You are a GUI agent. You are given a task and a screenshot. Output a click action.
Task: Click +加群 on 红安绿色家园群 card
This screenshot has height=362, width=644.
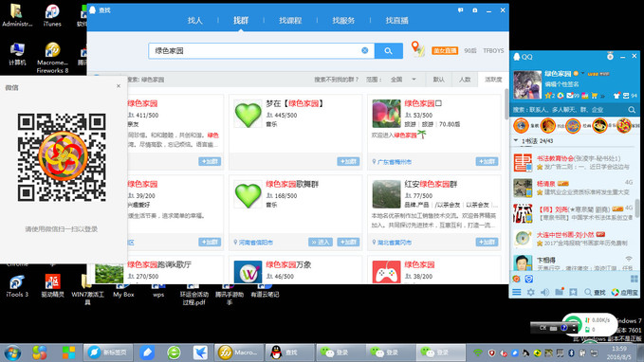coord(488,242)
